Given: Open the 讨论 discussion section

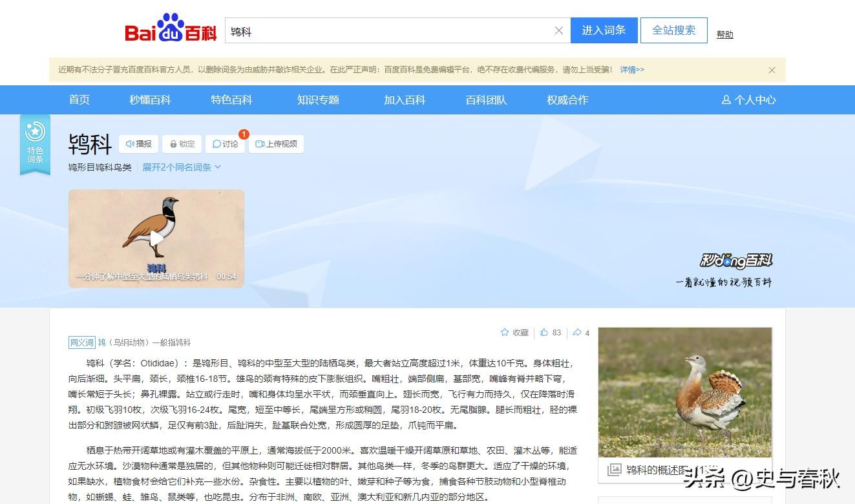Looking at the screenshot, I should tap(226, 144).
